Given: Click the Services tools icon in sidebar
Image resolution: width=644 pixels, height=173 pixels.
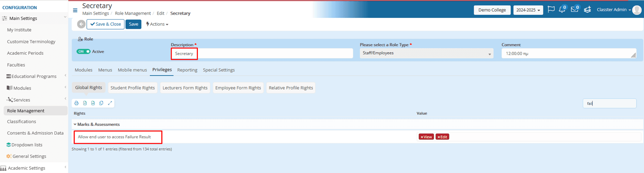Looking at the screenshot, I should [x=10, y=100].
